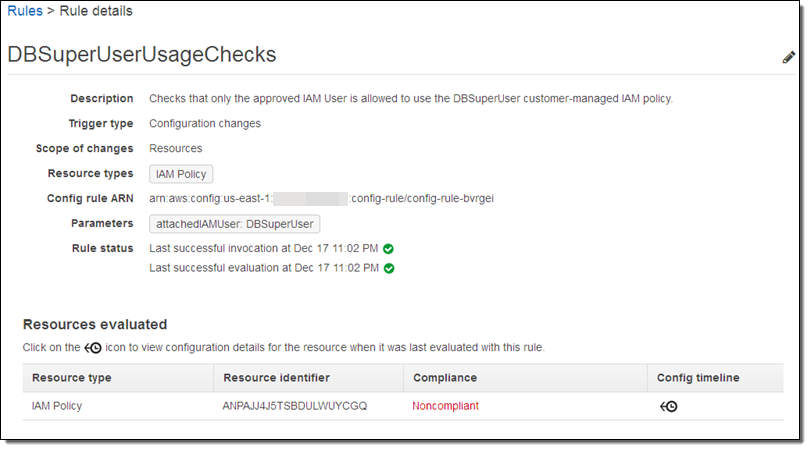Click green checkmark beside last successful invocation
Viewport: 810px width, 450px height.
tap(389, 248)
